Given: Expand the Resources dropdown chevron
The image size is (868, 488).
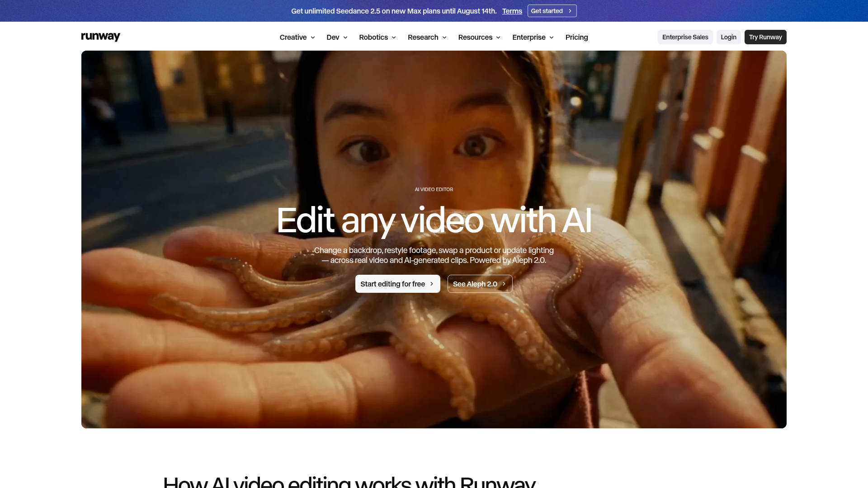Looking at the screenshot, I should 498,38.
